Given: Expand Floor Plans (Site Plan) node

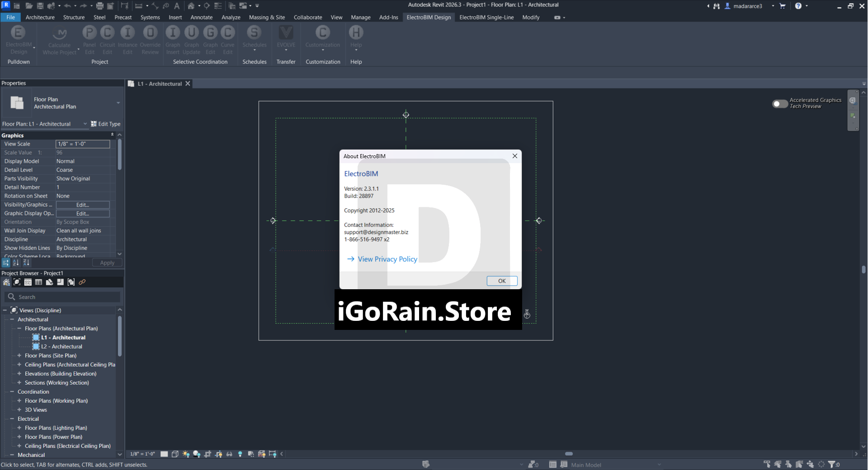Looking at the screenshot, I should coord(19,356).
